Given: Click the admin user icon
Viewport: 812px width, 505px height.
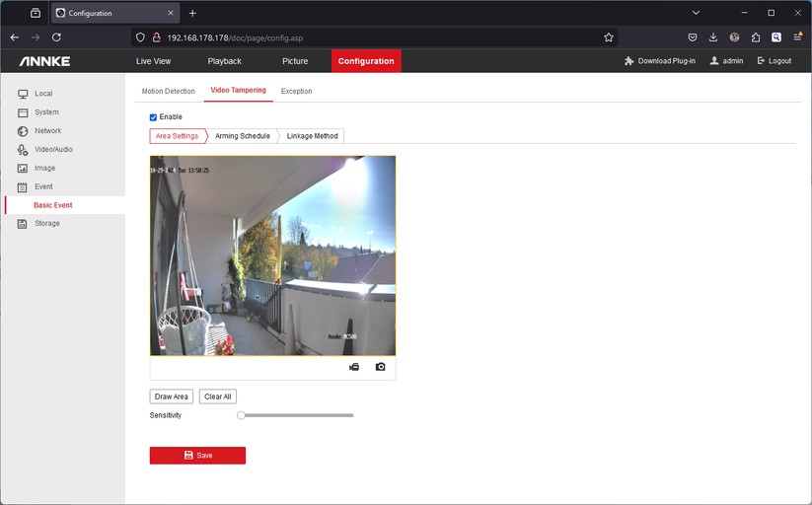Looking at the screenshot, I should pyautogui.click(x=714, y=61).
